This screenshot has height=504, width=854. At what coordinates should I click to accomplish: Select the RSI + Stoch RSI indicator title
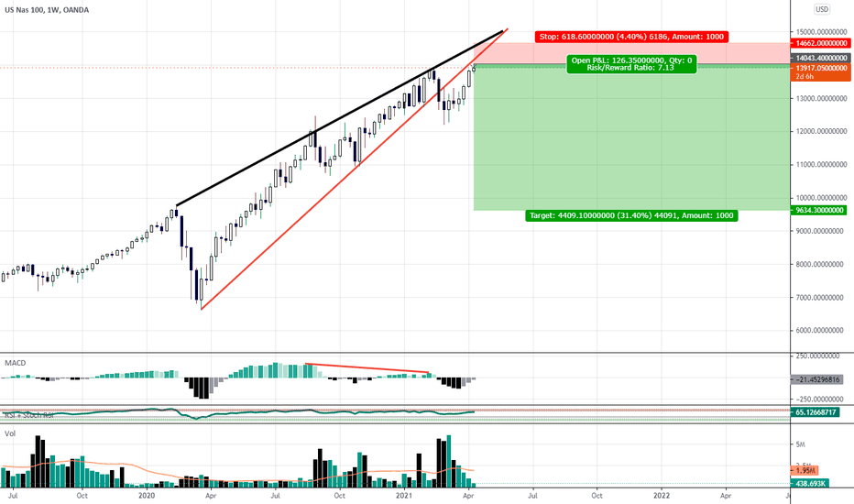(x=29, y=415)
